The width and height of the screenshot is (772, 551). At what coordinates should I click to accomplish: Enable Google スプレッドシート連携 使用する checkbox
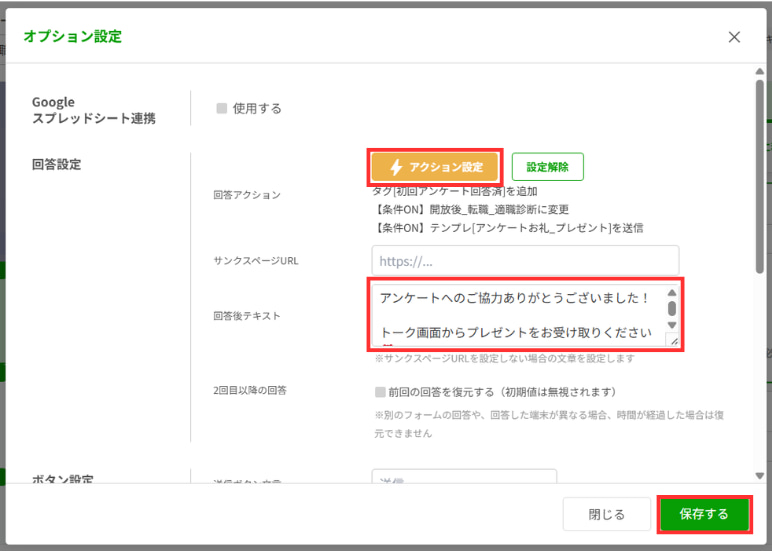click(222, 108)
